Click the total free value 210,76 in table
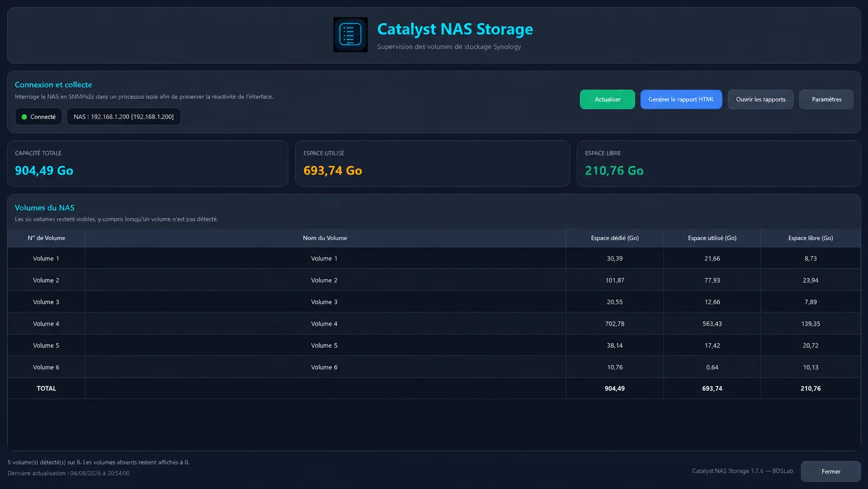Screen dimensions: 868x489 [810, 388]
